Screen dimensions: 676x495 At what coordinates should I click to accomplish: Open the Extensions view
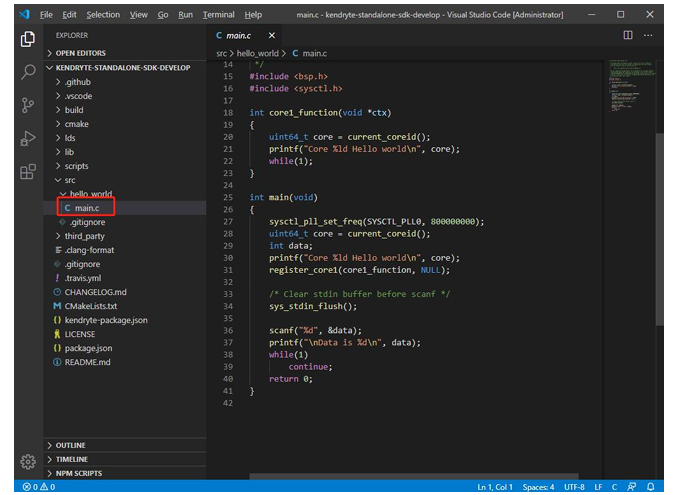(28, 171)
